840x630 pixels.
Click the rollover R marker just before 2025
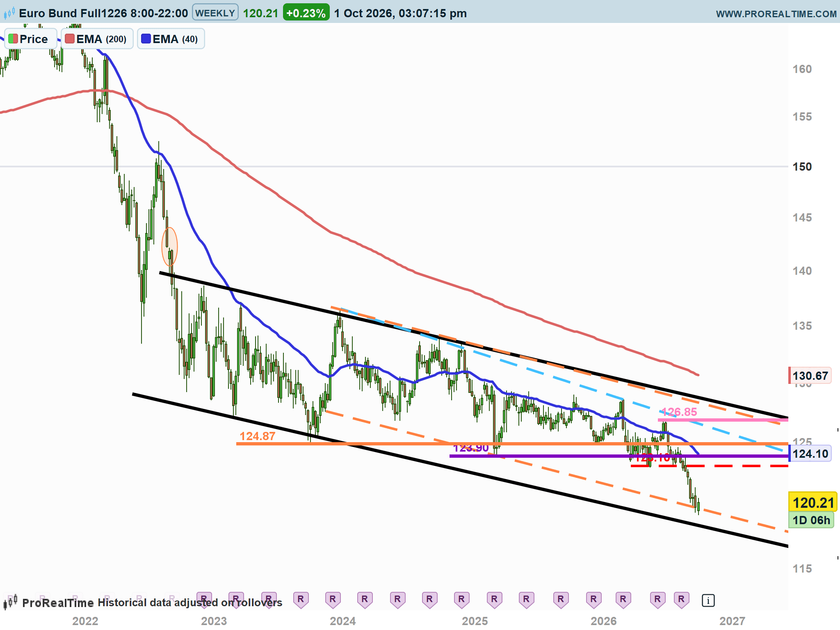(461, 600)
